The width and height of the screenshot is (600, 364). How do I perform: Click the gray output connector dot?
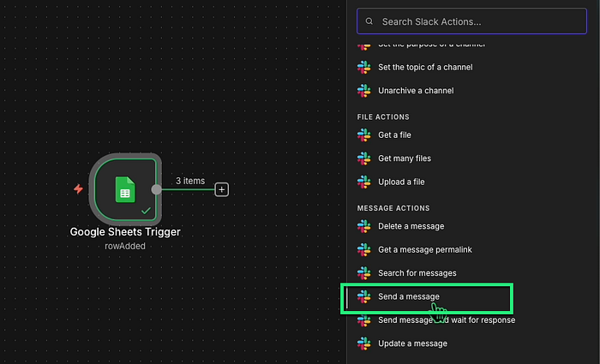pyautogui.click(x=156, y=189)
